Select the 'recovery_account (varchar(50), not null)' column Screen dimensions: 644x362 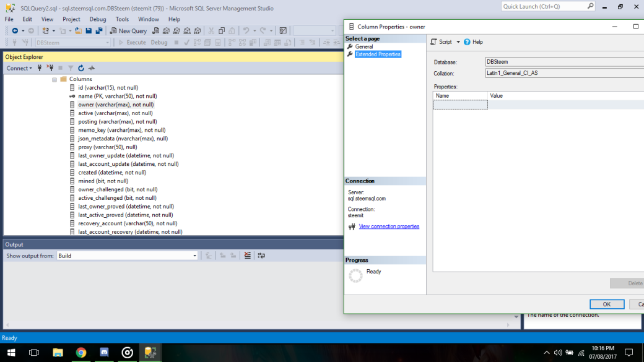(x=128, y=223)
